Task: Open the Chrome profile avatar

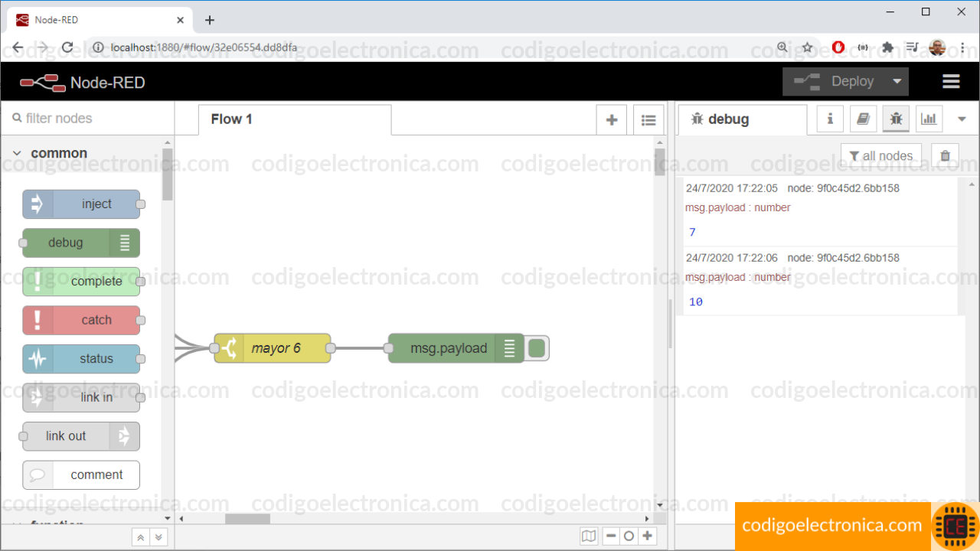Action: 937,47
